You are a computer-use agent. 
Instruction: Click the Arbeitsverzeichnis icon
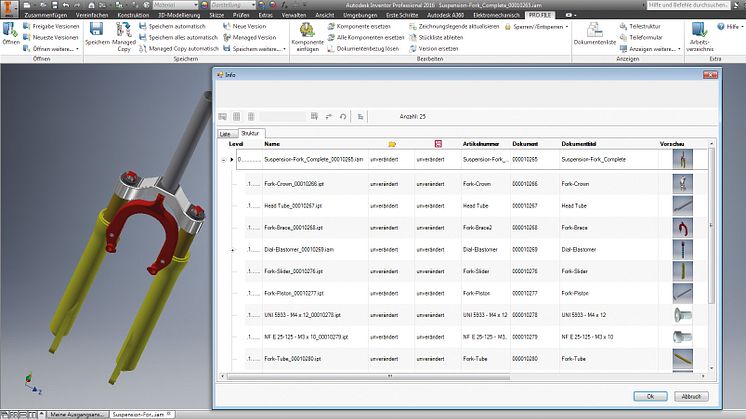(699, 30)
